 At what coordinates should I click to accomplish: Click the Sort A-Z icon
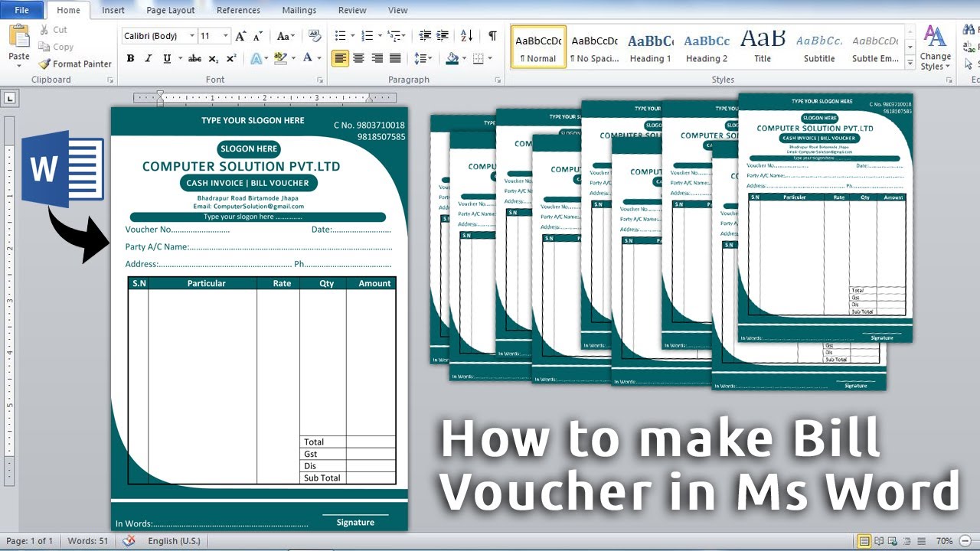click(466, 36)
